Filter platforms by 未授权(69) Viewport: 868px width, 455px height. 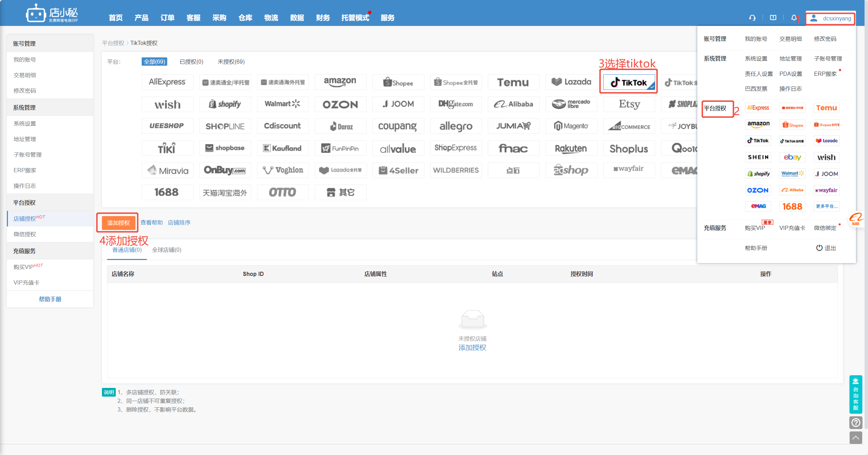tap(231, 62)
